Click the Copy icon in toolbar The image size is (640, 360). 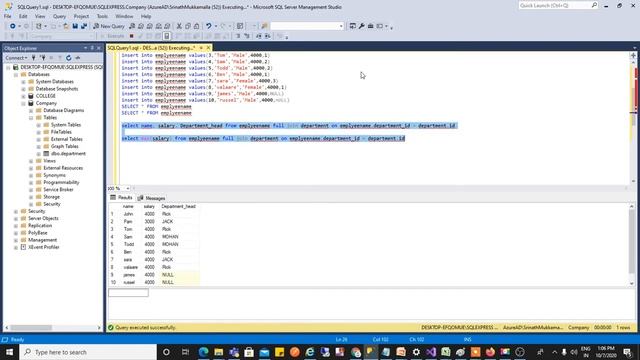pyautogui.click(x=188, y=26)
